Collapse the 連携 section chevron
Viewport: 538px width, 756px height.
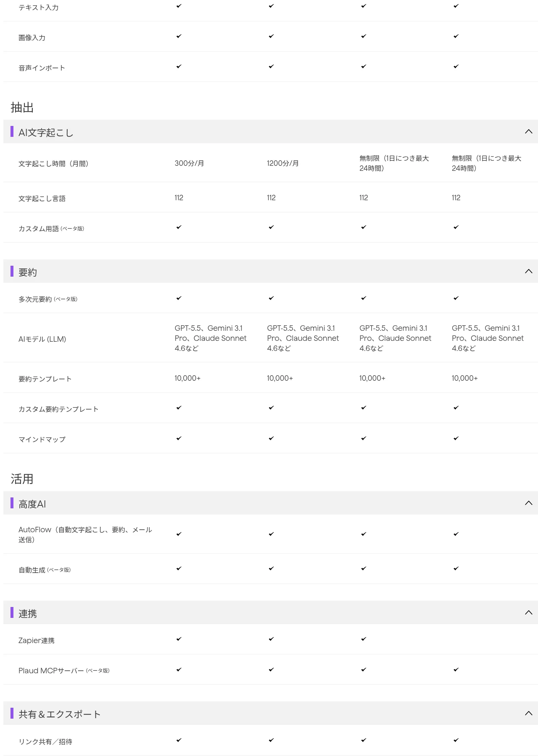(528, 613)
